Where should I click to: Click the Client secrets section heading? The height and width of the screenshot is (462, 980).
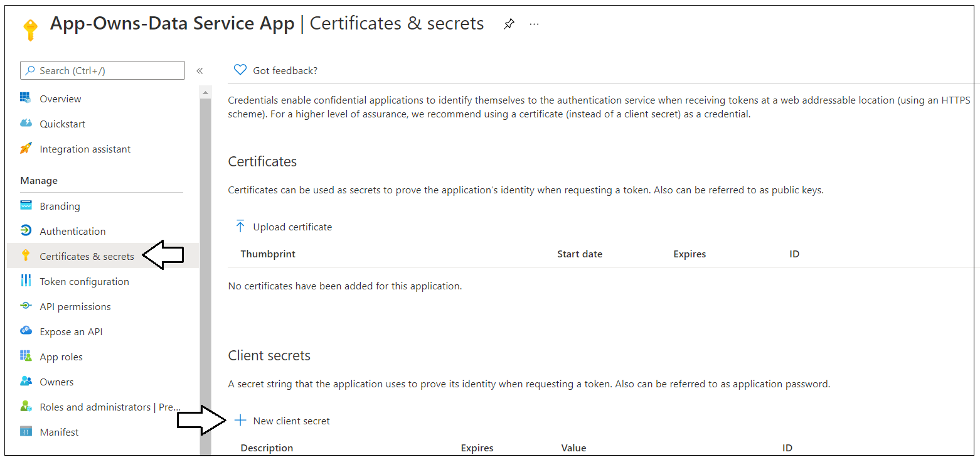tap(269, 355)
